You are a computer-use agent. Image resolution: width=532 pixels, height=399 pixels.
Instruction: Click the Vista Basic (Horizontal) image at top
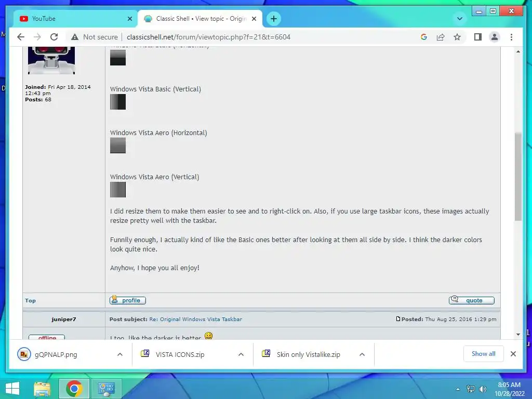point(118,58)
